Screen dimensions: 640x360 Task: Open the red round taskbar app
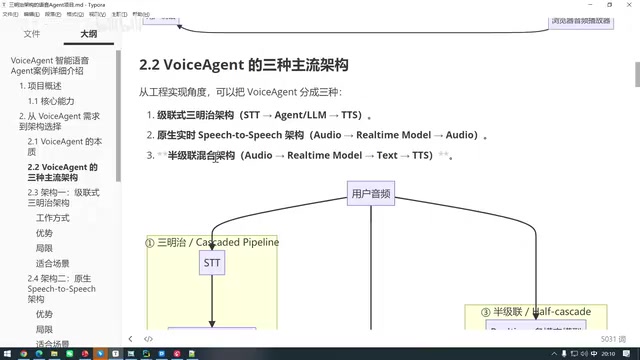(85, 353)
